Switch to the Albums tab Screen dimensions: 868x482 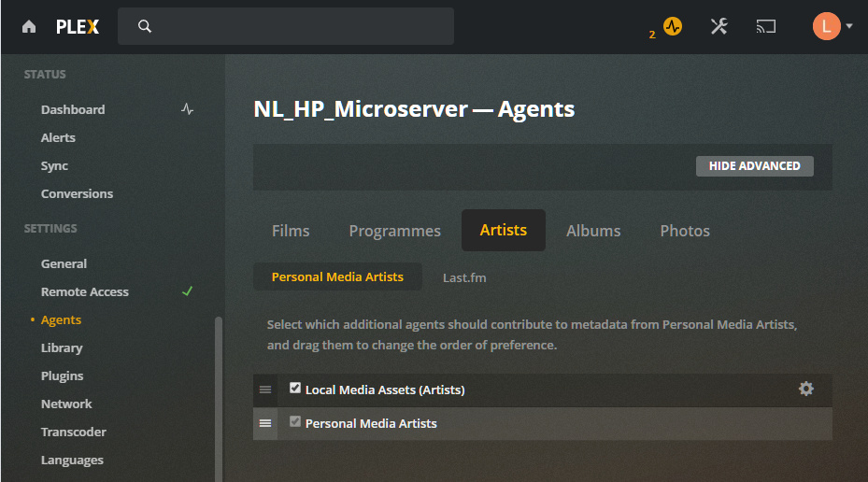coord(593,231)
